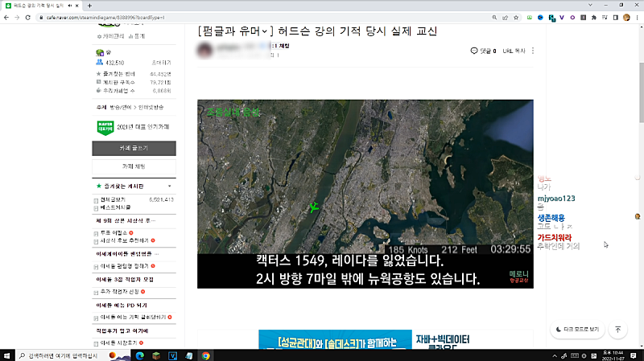644x361 pixels.
Task: Collapse the 즐겨찾는 게시판 section arrow
Action: pyautogui.click(x=168, y=186)
